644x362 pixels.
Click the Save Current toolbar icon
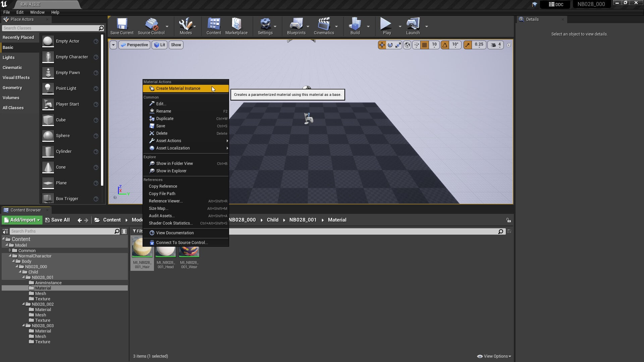[x=122, y=26]
